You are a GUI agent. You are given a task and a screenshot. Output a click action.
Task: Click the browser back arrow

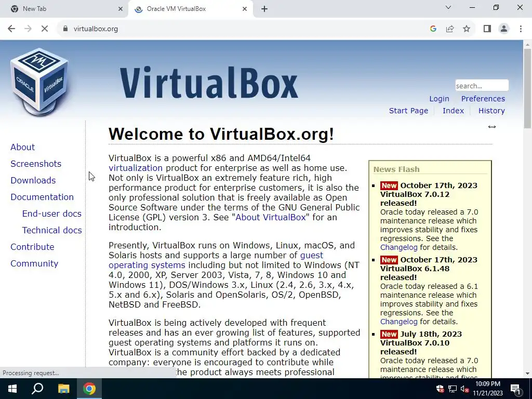click(x=11, y=29)
